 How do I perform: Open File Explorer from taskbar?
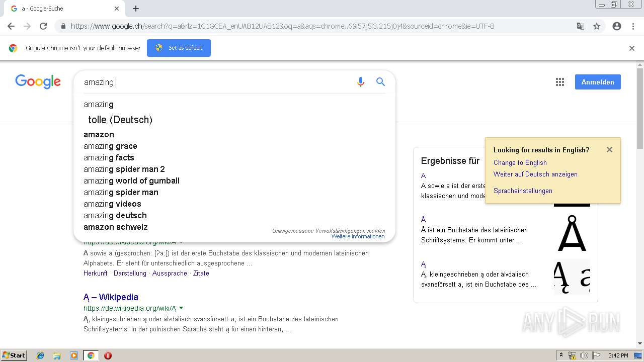point(57,355)
